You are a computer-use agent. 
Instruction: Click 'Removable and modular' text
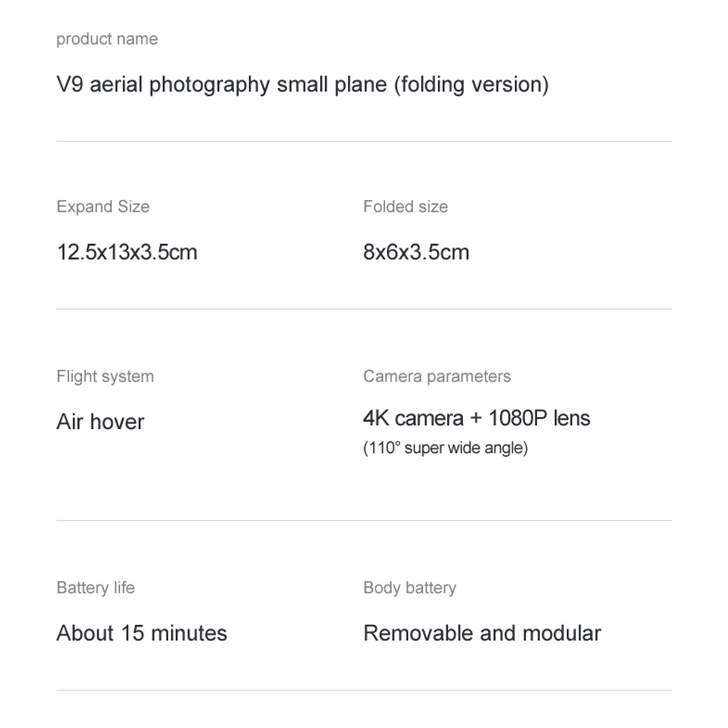click(x=482, y=633)
